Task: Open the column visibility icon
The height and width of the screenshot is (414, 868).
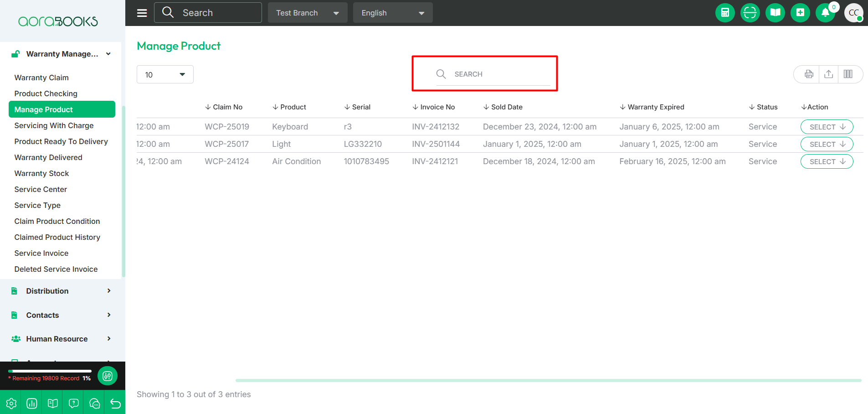Action: [x=848, y=74]
